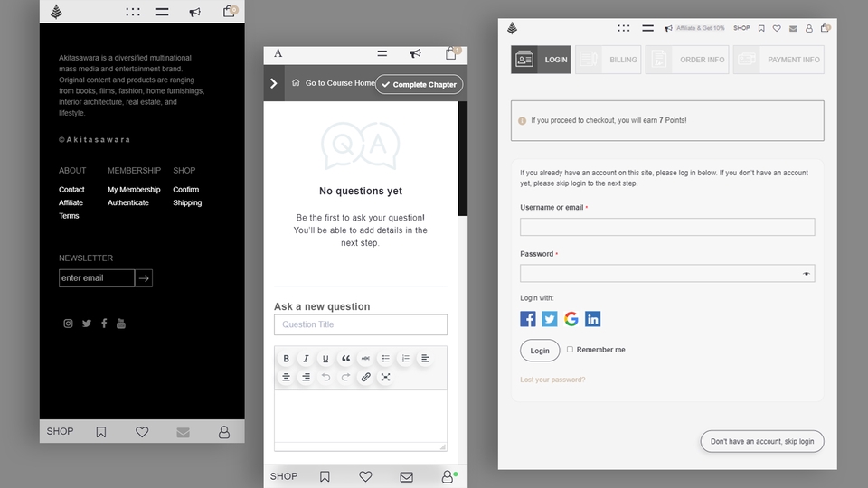The width and height of the screenshot is (868, 488).
Task: Select the PAYMENT INFO checkout tab
Action: pyautogui.click(x=778, y=60)
